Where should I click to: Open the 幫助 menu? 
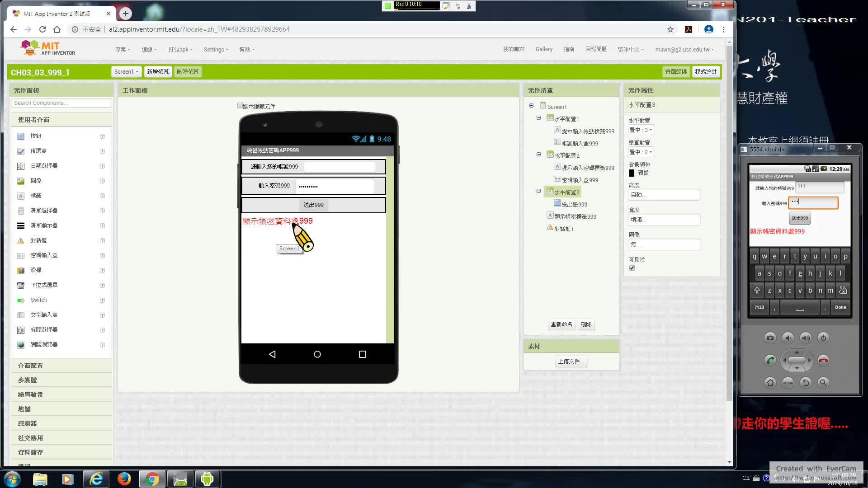click(x=247, y=49)
